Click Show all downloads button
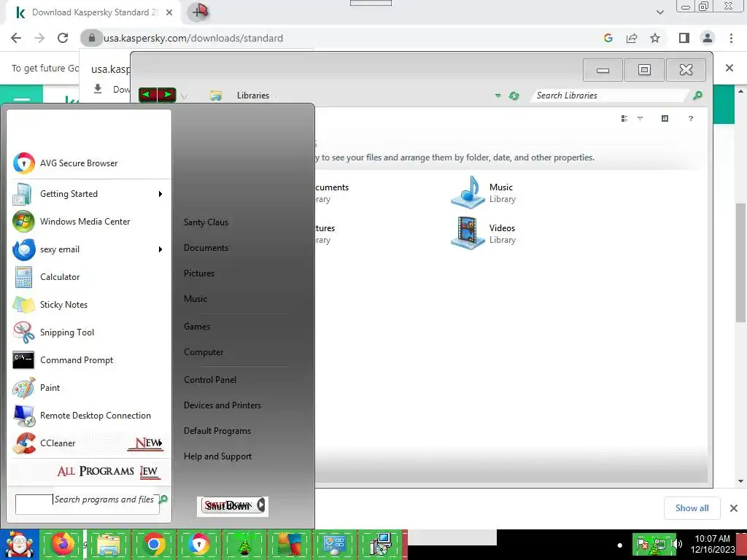747x560 pixels. [692, 508]
